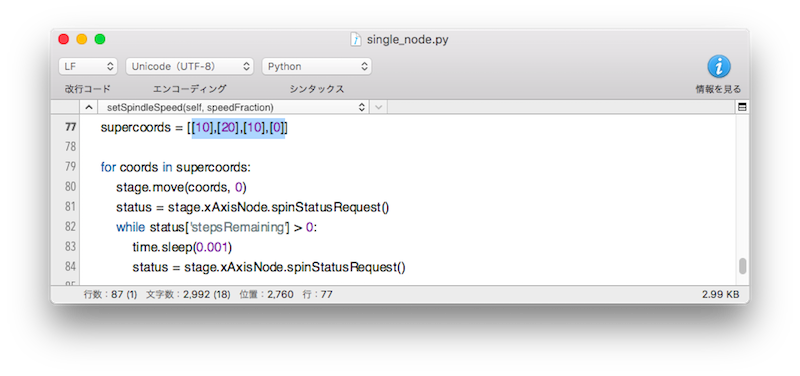800x376 pixels.
Task: Open the file info inspector icon
Action: click(x=718, y=66)
